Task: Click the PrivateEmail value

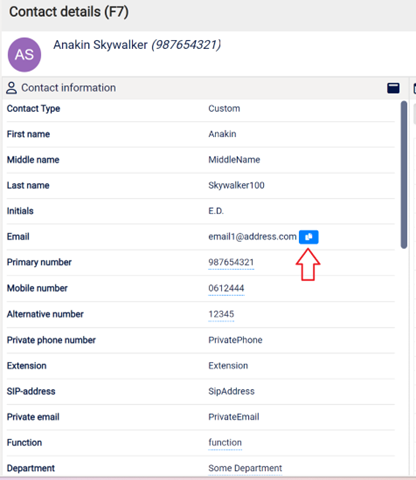Action: pos(234,417)
